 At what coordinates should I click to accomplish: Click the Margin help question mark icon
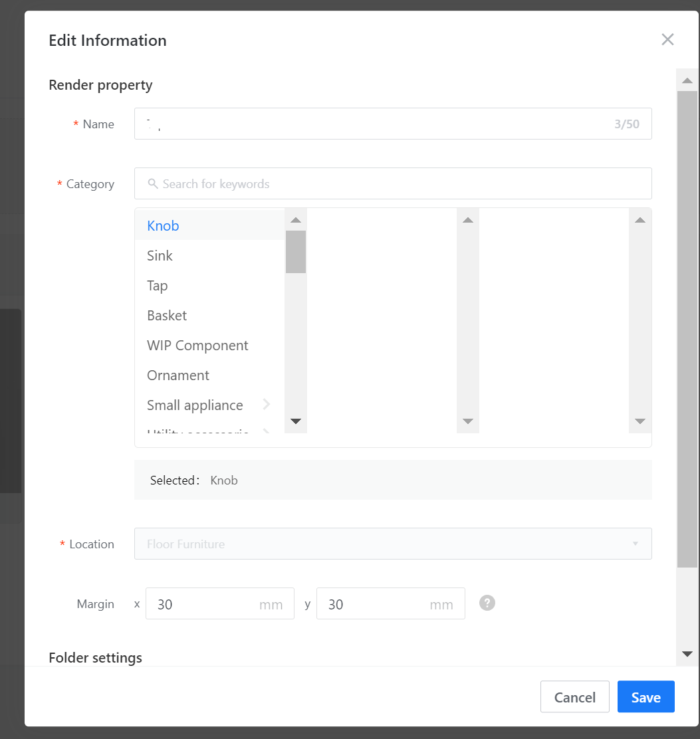pos(487,603)
